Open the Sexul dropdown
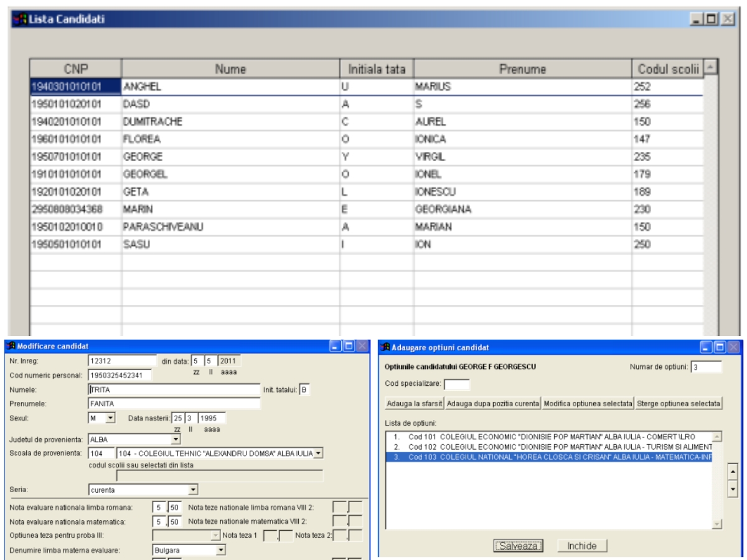747x560 pixels. [111, 419]
